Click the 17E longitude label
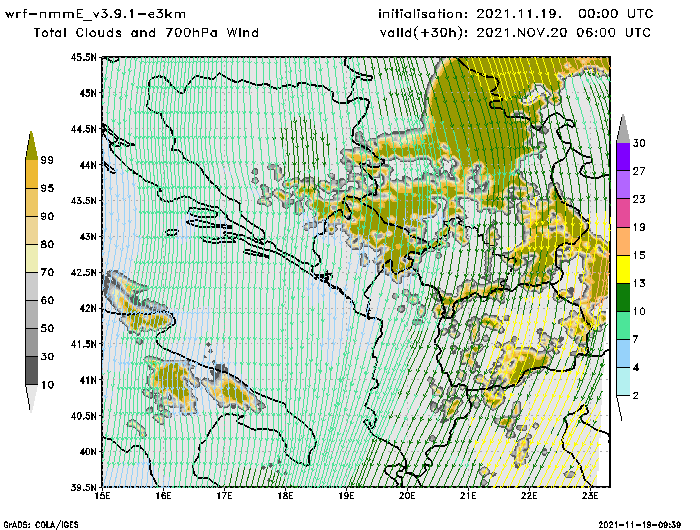Viewport: 700px width, 530px height. pyautogui.click(x=224, y=496)
